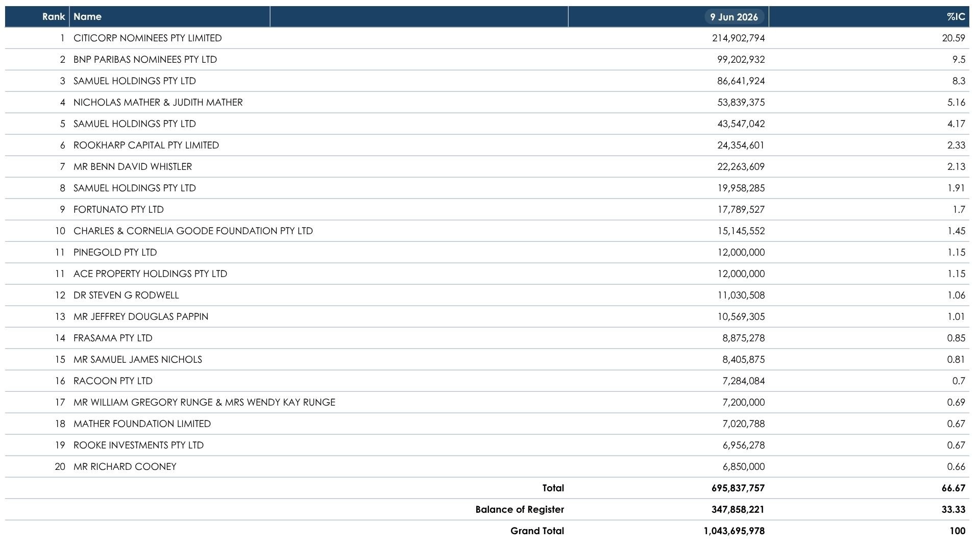The image size is (980, 551).
Task: Click ROOKHARP CAPITAL PTY LIMITED
Action: coord(146,145)
